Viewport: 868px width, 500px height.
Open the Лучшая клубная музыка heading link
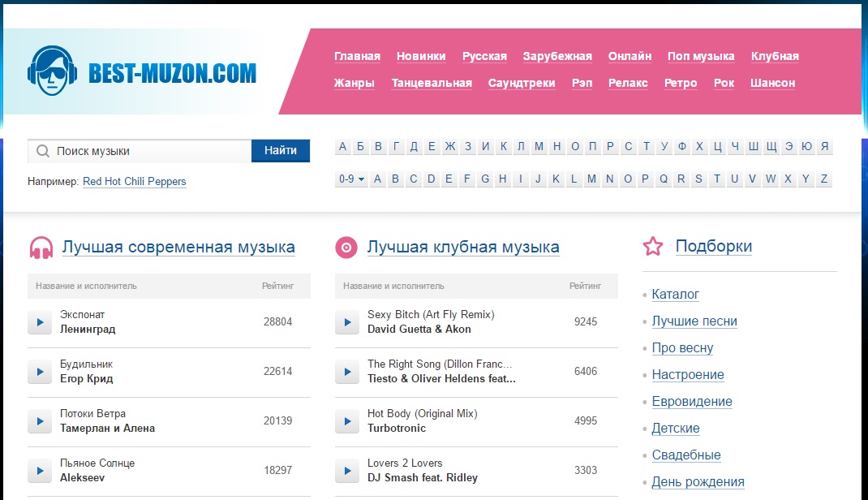coord(462,247)
